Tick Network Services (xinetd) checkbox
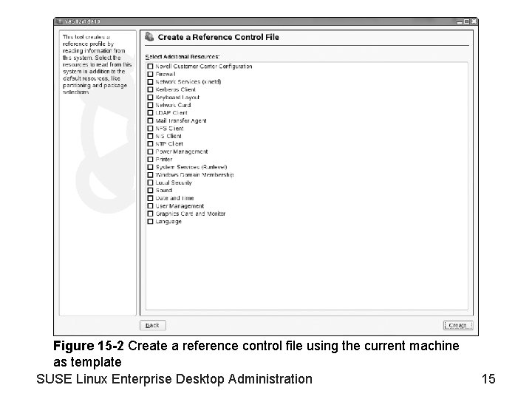The width and height of the screenshot is (532, 399). 150,82
